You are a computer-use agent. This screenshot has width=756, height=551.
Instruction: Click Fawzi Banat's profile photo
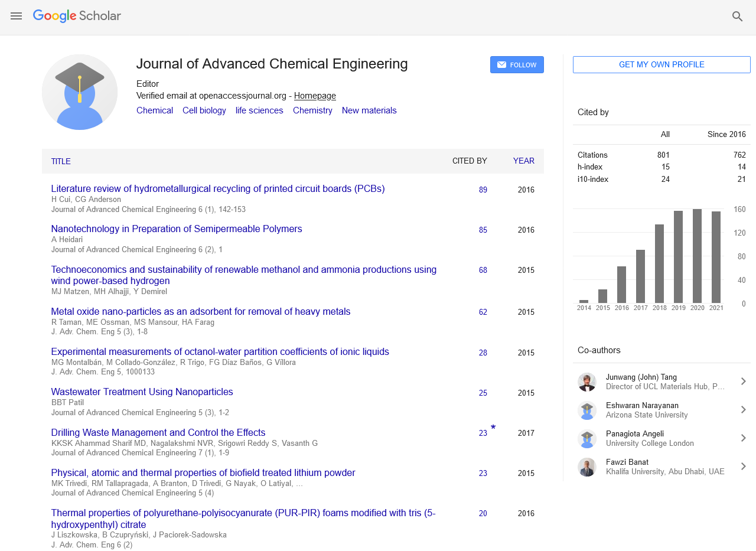[x=586, y=467]
